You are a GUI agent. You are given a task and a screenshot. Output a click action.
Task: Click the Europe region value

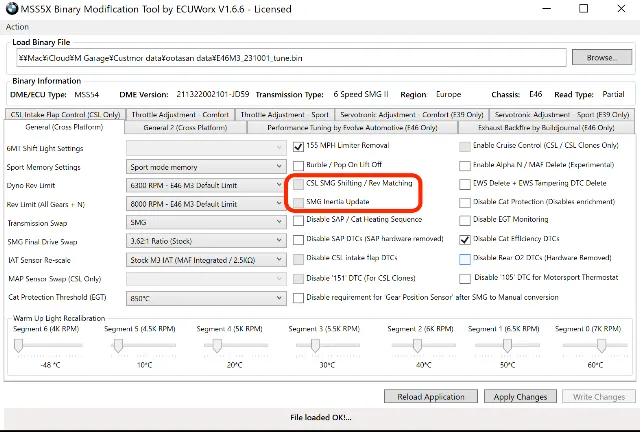coord(448,94)
